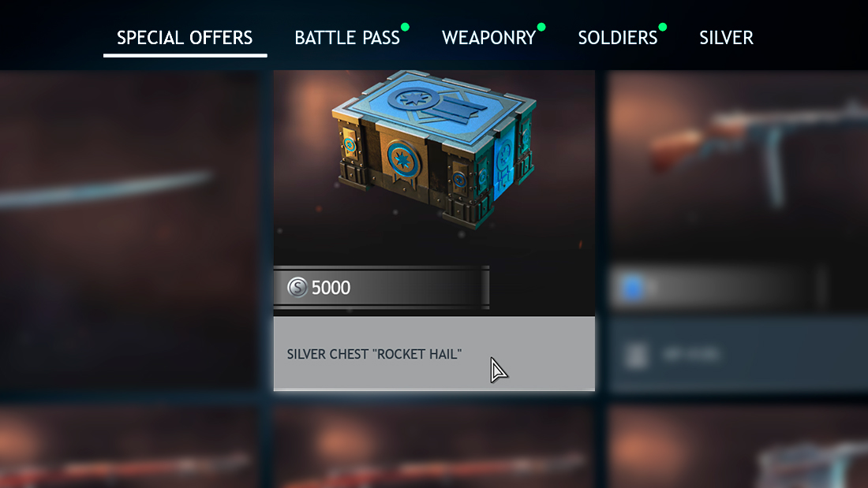The height and width of the screenshot is (488, 868).
Task: Click the silver coin icon next to 5000
Action: click(297, 287)
